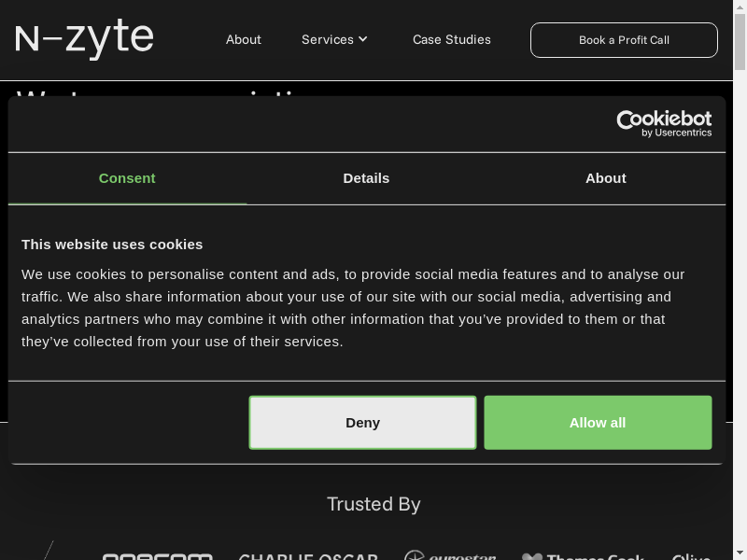Click the Trusted By heading
747x560 pixels.
coord(373,504)
